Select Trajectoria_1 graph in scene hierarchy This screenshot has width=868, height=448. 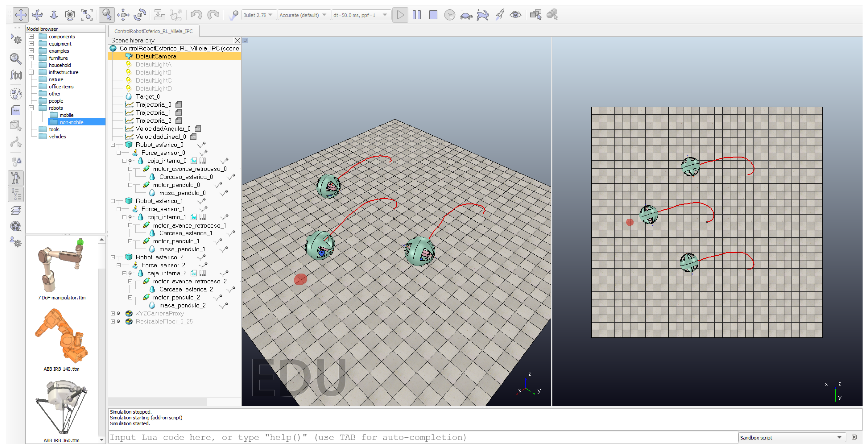coord(153,112)
